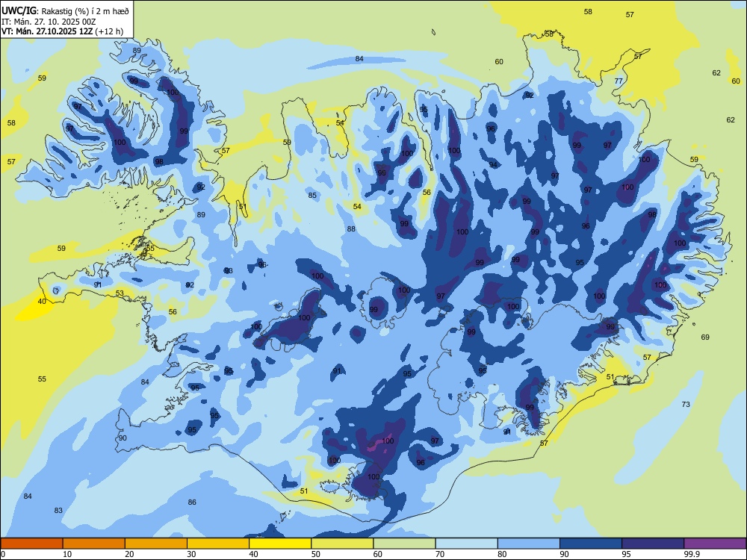Click the '40' tick label under the legend bar
This screenshot has height=560, width=747.
pyautogui.click(x=253, y=554)
